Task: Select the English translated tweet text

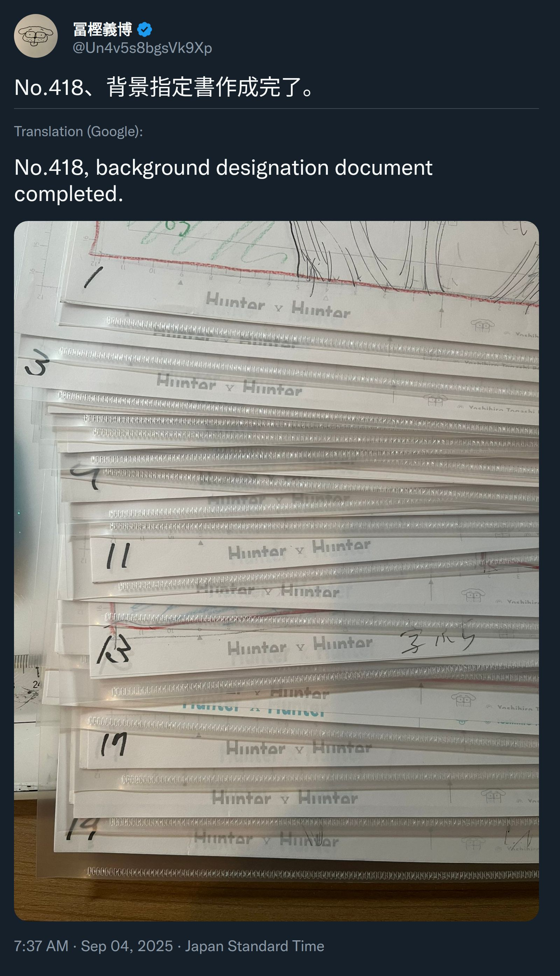Action: click(223, 180)
